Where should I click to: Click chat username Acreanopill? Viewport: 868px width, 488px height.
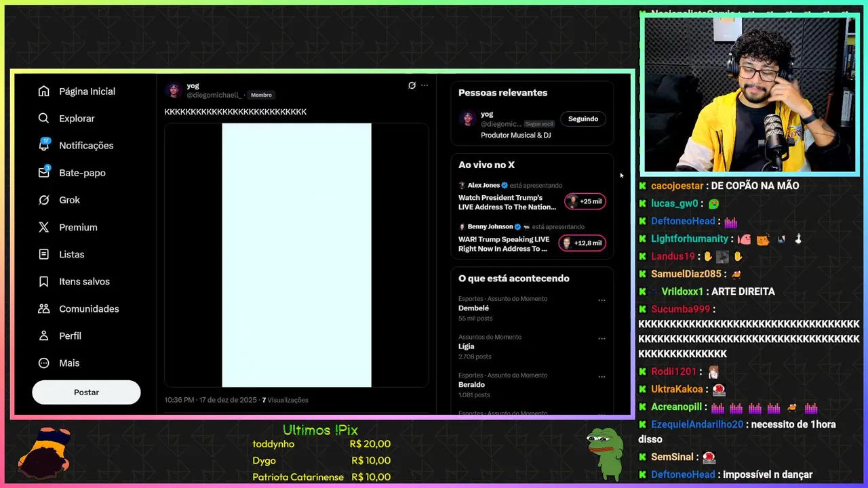coord(677,407)
